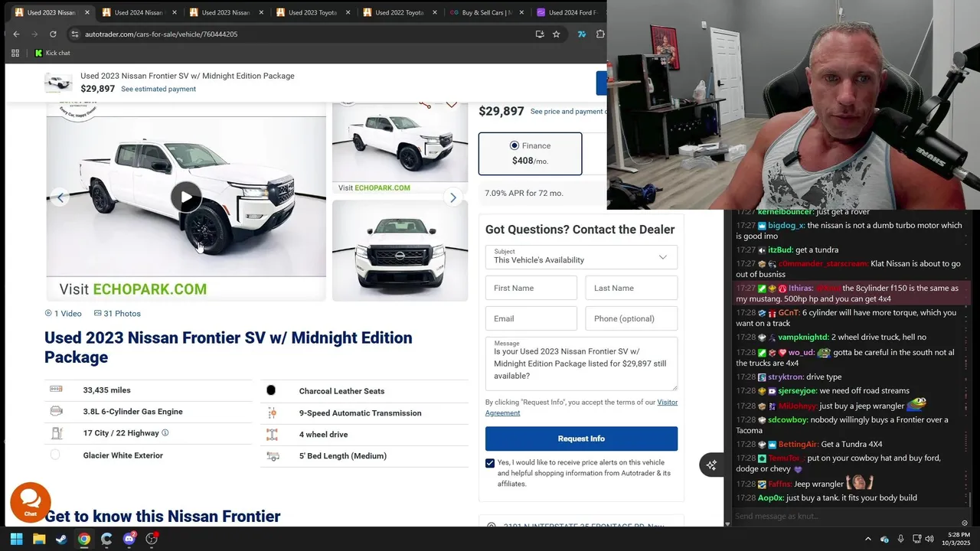Open the orange Chat bubble
The width and height of the screenshot is (980, 551).
(x=31, y=502)
